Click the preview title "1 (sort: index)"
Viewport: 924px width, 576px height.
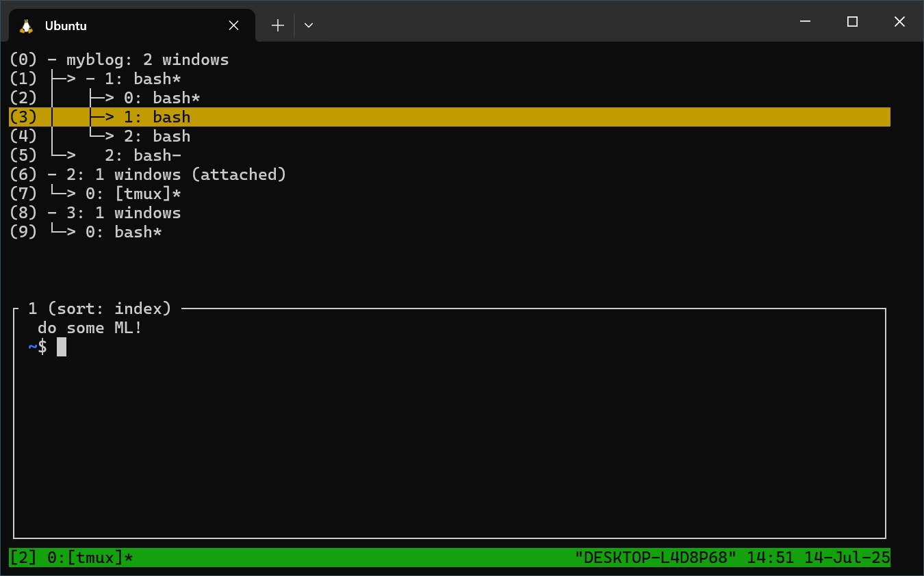[99, 309]
